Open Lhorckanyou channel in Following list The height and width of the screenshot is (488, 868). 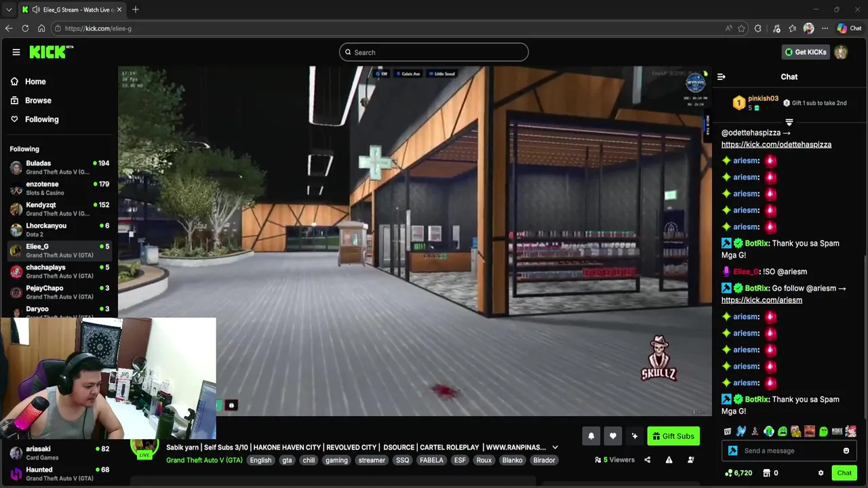tap(60, 230)
